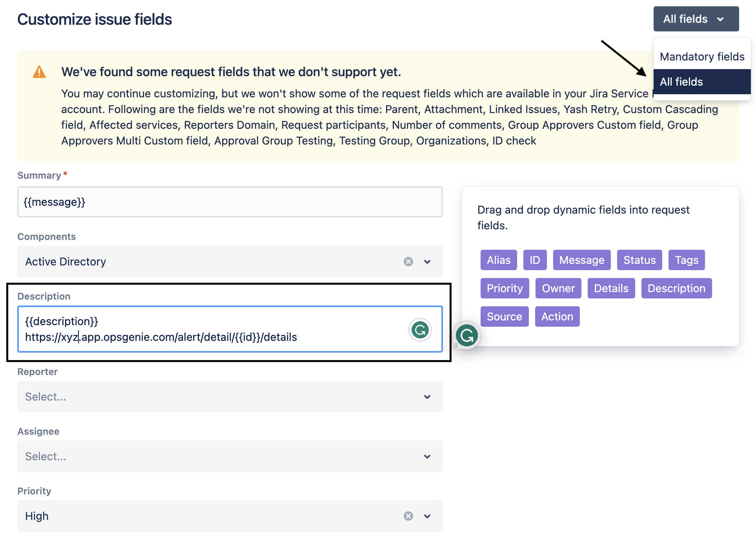Click into the Summary input field
The height and width of the screenshot is (536, 756).
coord(230,202)
